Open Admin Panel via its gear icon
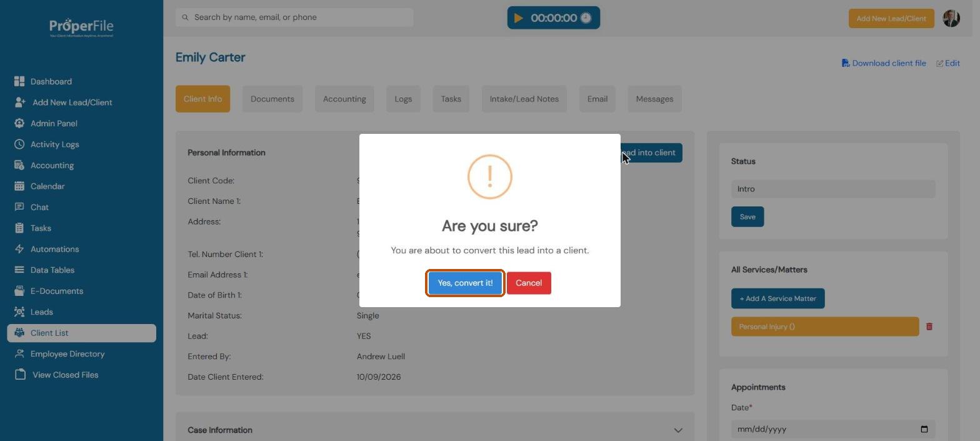Image resolution: width=980 pixels, height=441 pixels. [19, 123]
